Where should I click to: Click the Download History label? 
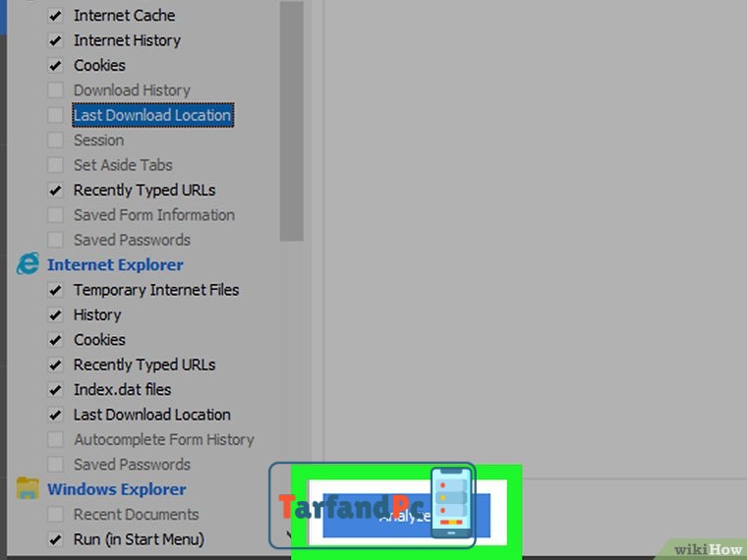pyautogui.click(x=132, y=90)
